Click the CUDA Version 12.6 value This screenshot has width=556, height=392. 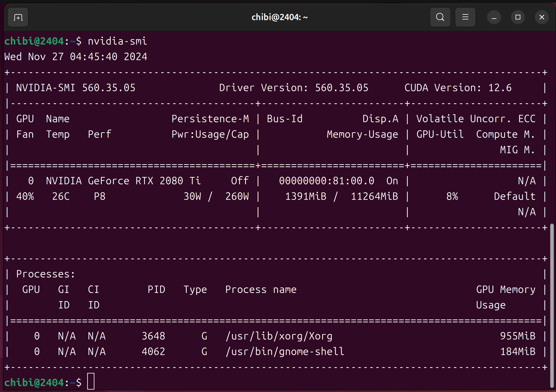coord(500,88)
